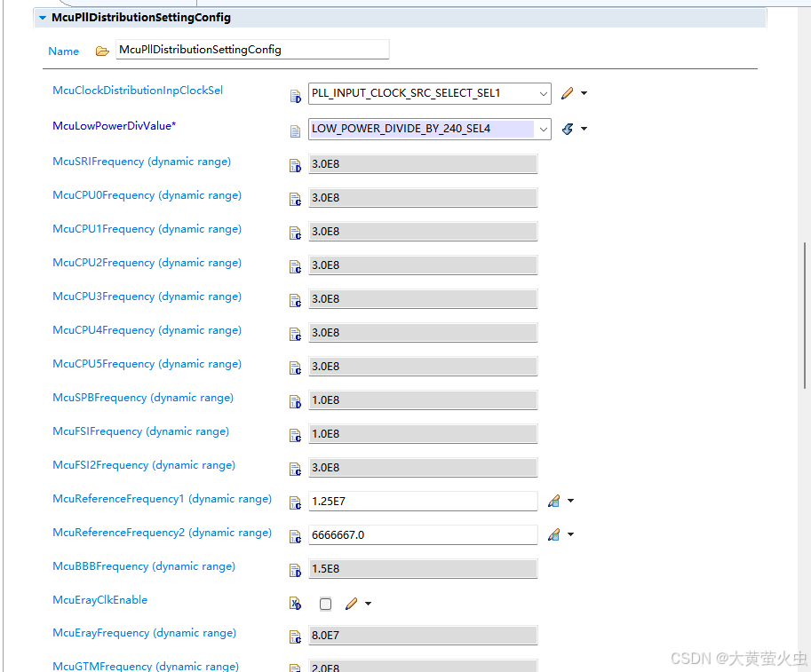Click the McuErayClkEnable label
811x672 pixels.
(100, 599)
